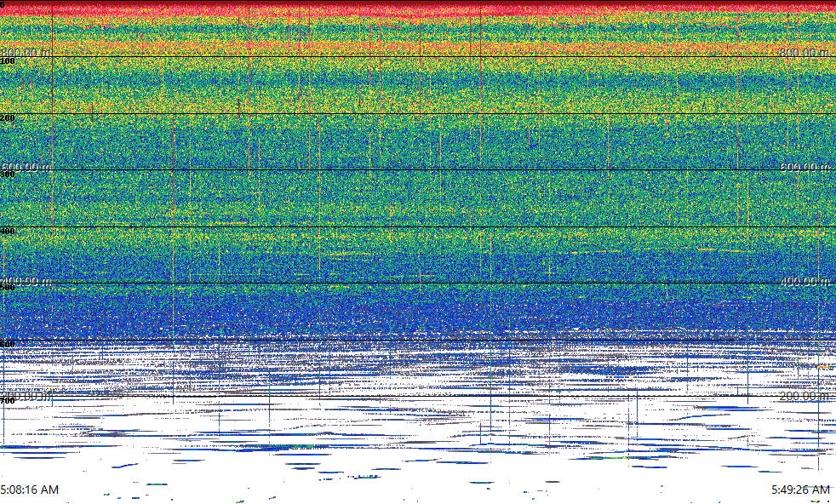Click the 400.00 m label on right side
Screen dimensions: 836x504
pos(805,281)
